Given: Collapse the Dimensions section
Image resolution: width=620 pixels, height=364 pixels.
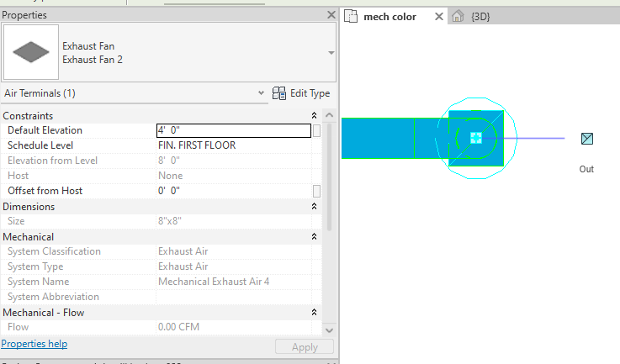Looking at the screenshot, I should click(x=314, y=206).
